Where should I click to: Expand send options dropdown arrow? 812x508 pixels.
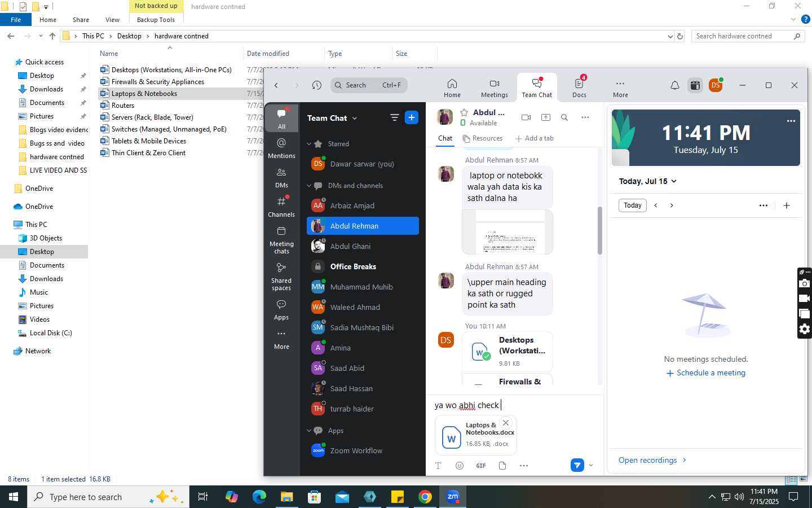[x=591, y=466]
